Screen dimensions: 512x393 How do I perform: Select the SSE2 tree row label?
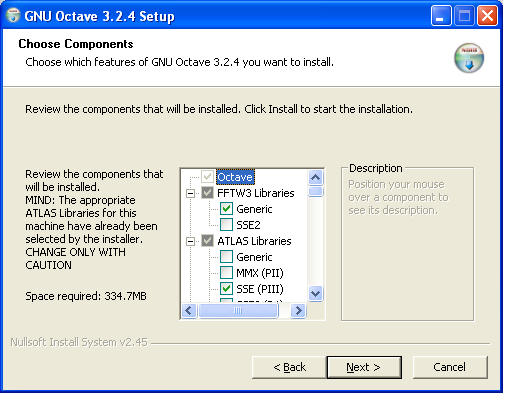pos(248,225)
